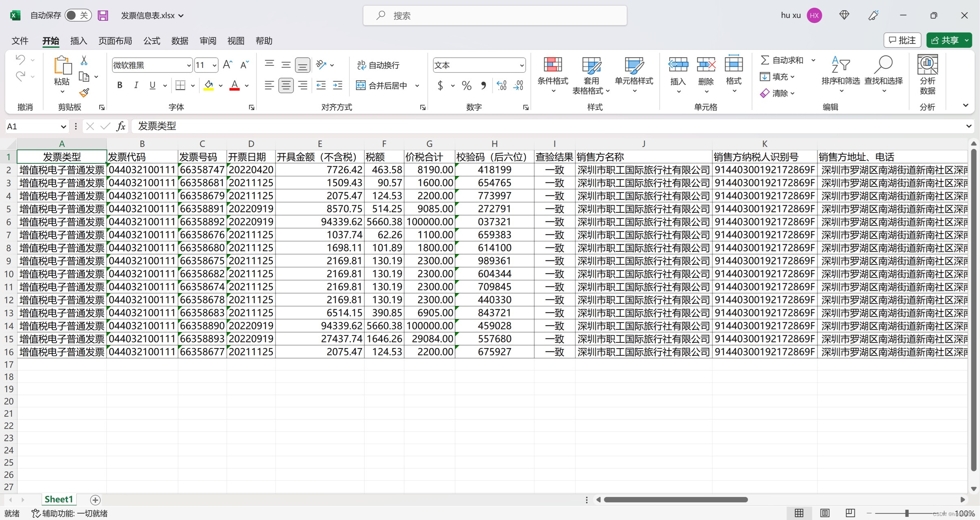The image size is (980, 520).
Task: Toggle left text alignment
Action: click(x=269, y=85)
